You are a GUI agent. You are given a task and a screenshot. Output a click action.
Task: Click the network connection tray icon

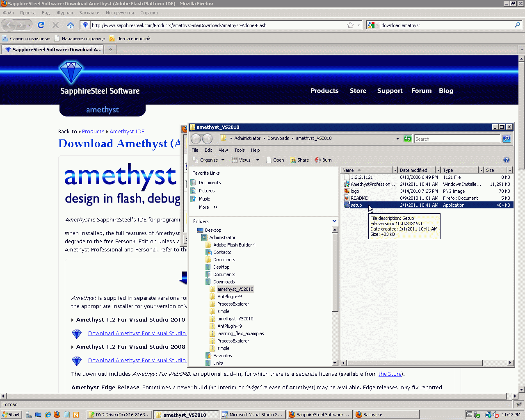pos(488,415)
